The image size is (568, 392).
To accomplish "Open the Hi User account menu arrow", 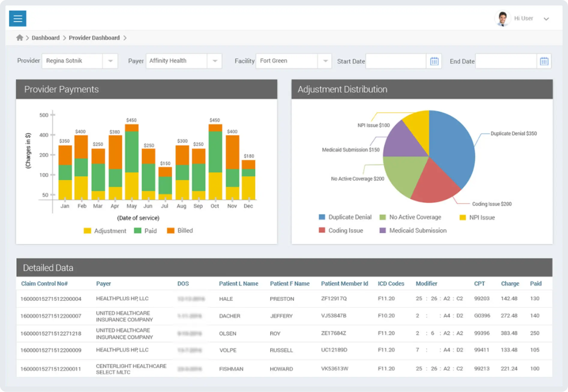I will pyautogui.click(x=546, y=19).
